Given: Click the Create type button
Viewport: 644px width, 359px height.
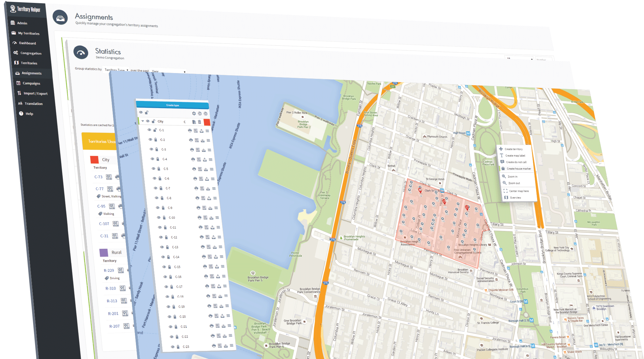Looking at the screenshot, I should click(x=173, y=105).
